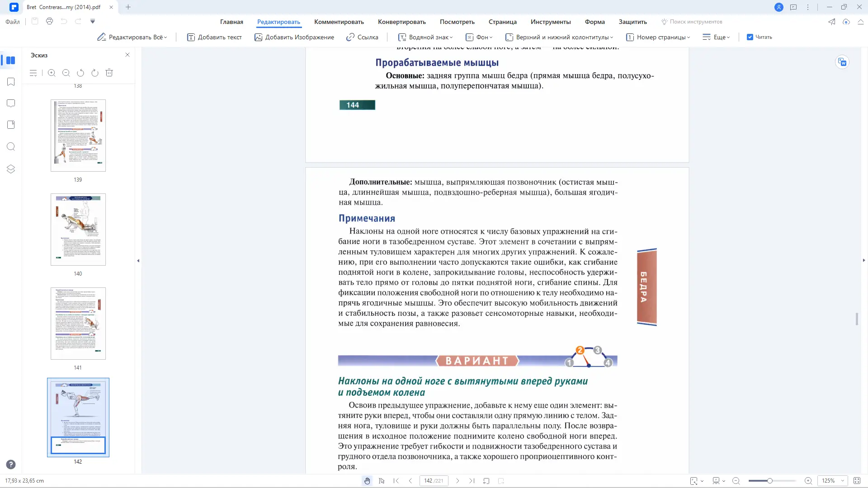Activate the Add Text tool
The image size is (868, 488).
(214, 37)
